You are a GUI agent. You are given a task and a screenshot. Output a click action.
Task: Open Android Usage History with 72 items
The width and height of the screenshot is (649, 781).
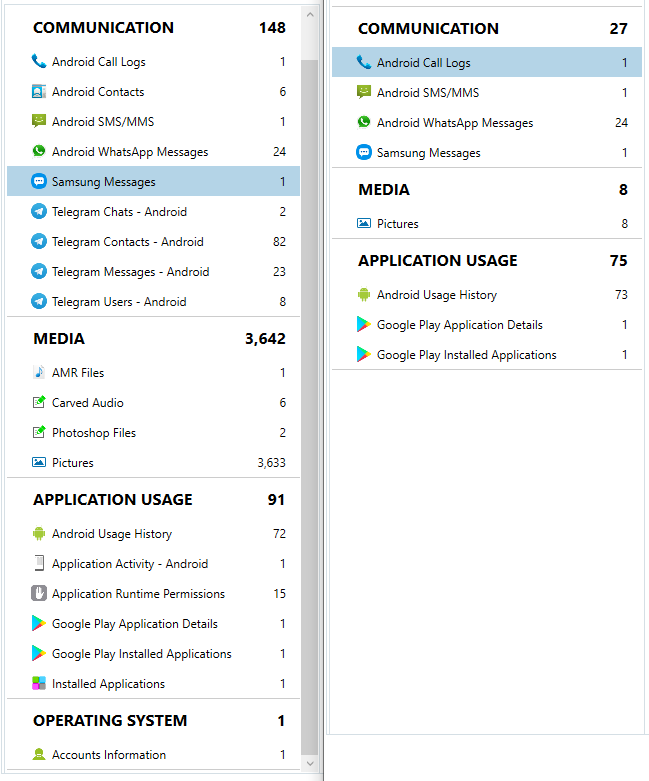click(153, 533)
